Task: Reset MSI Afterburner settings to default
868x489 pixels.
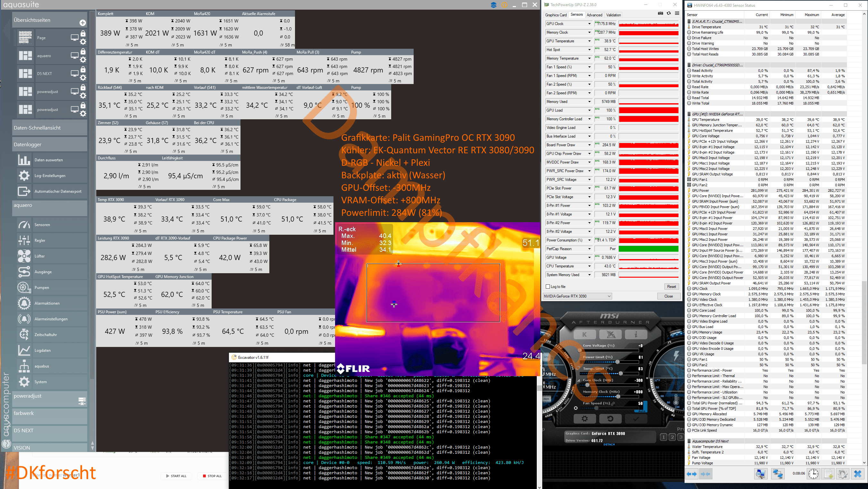Action: click(610, 418)
